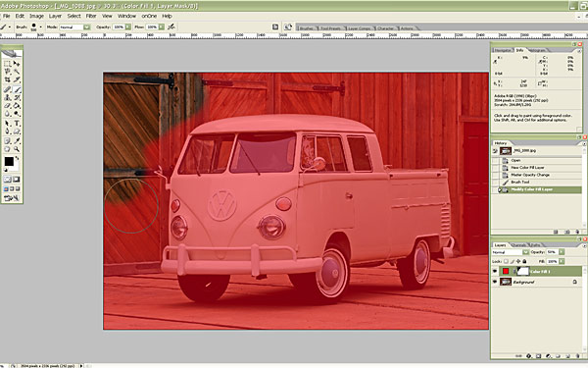Open layer Opacity arrow in Layers panel

point(562,252)
